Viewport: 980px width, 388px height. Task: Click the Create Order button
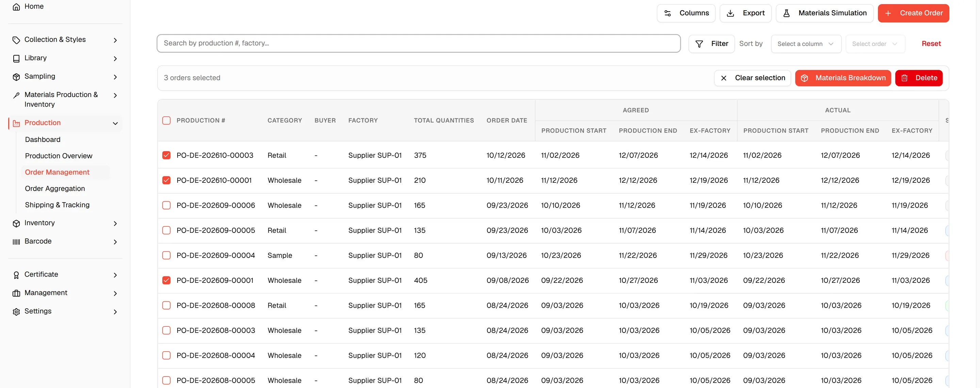[x=913, y=13]
